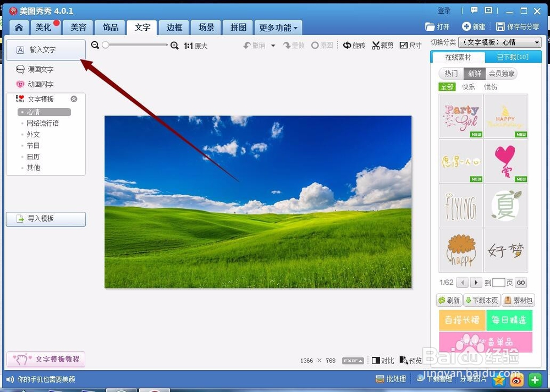550x392 pixels.
Task: Expand the 更多功能 dropdown menu
Action: coord(278,27)
